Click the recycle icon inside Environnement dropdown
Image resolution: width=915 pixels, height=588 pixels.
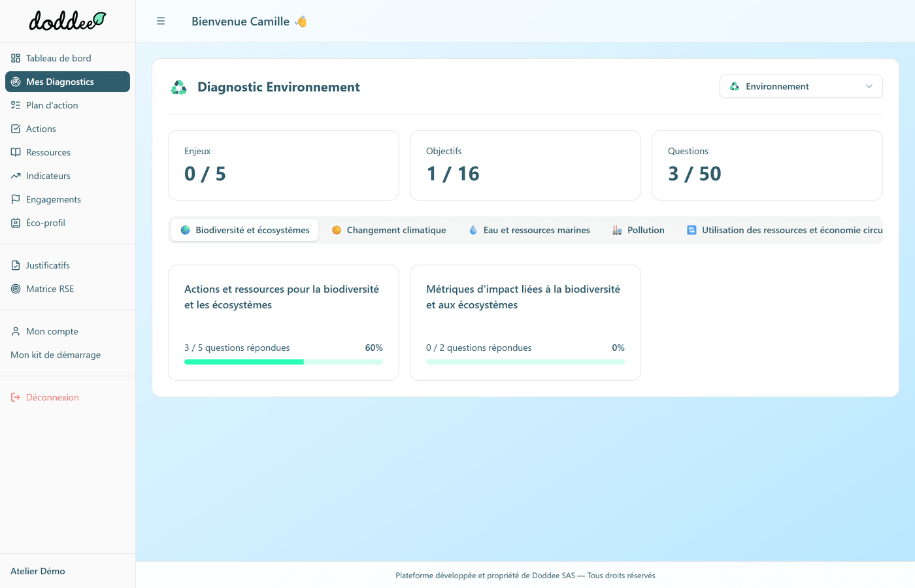(735, 86)
